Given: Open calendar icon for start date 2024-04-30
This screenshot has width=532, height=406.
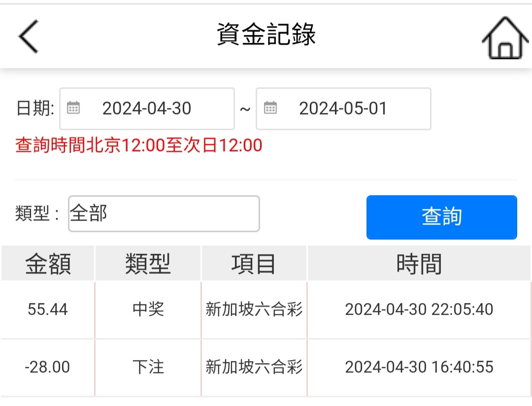Looking at the screenshot, I should click(73, 108).
